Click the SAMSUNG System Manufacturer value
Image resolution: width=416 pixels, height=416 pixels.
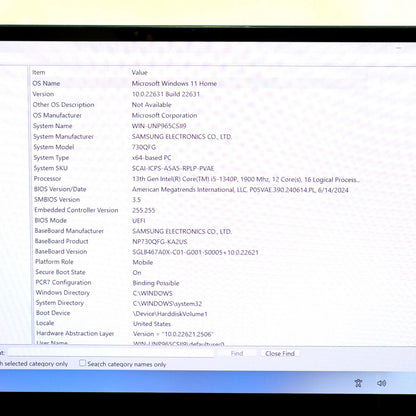click(x=182, y=137)
